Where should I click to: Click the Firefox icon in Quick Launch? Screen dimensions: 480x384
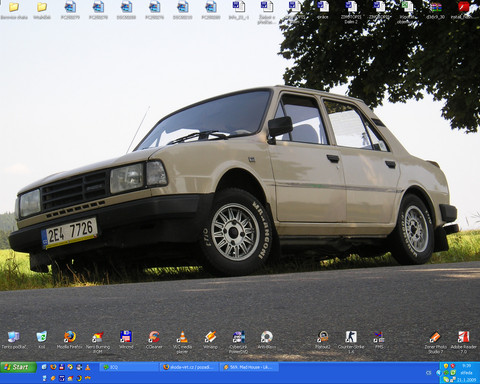(x=53, y=367)
